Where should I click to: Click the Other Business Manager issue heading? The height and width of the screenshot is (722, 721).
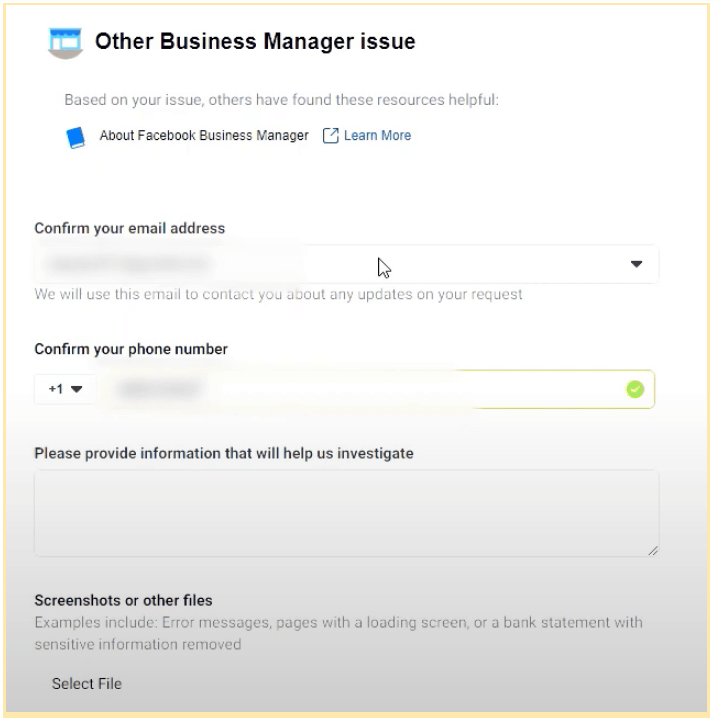coord(255,41)
